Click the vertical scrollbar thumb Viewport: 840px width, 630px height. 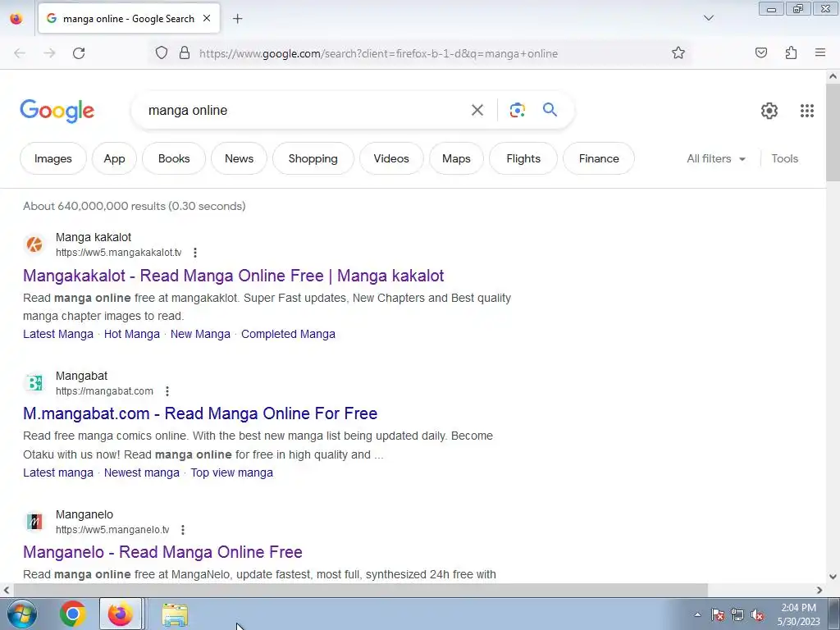(x=833, y=132)
